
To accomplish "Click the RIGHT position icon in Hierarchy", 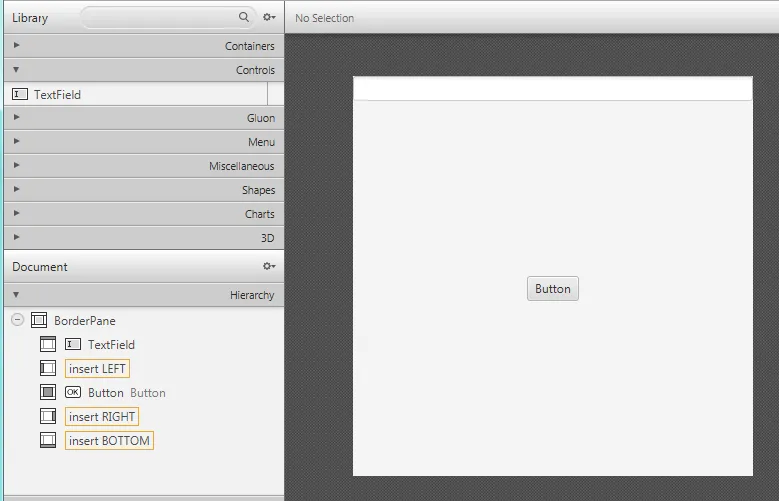I will [x=48, y=416].
